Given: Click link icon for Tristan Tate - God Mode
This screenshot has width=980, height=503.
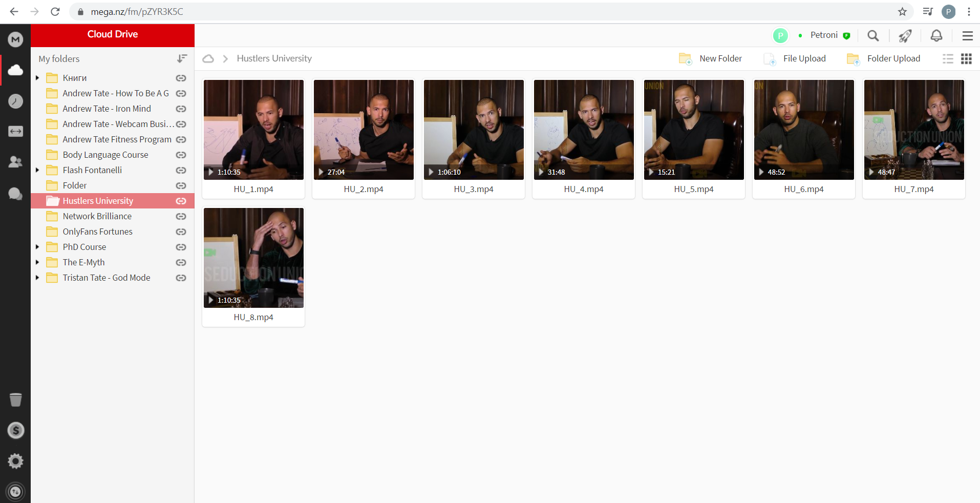Looking at the screenshot, I should pos(181,278).
